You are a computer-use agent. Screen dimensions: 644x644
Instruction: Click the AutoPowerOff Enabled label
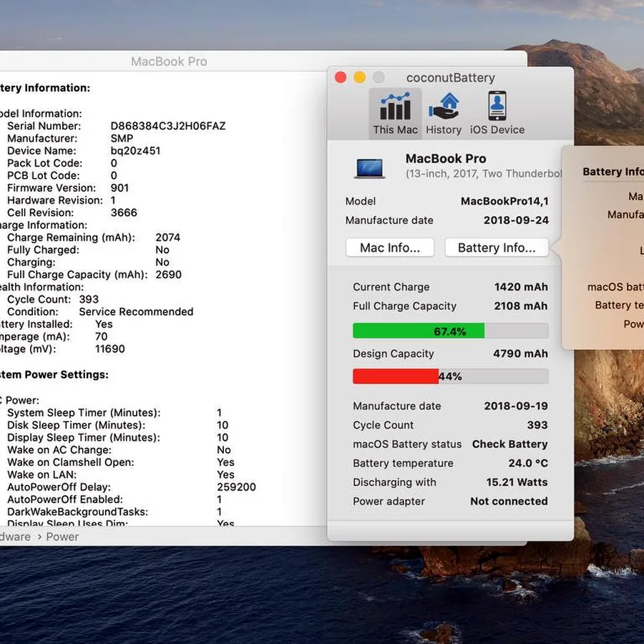point(65,499)
